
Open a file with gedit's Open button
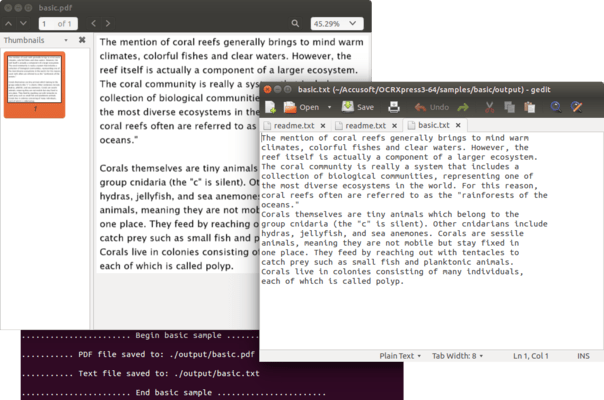pyautogui.click(x=302, y=107)
